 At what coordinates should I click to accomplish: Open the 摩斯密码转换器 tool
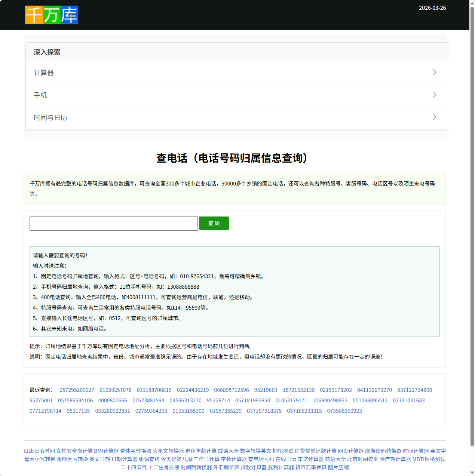384,451
